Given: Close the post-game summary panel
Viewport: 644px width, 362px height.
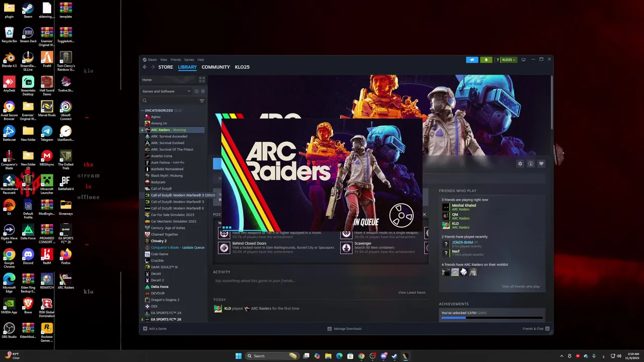Looking at the screenshot, I should [x=424, y=215].
